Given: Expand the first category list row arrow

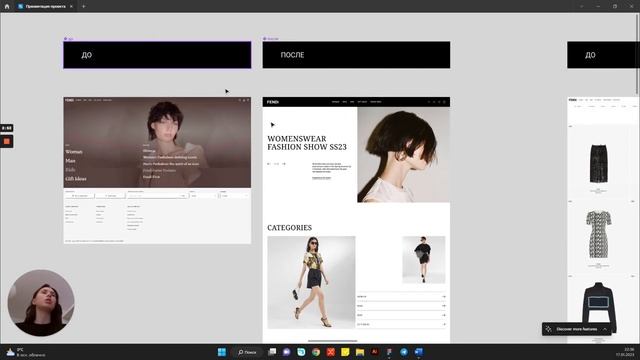Looking at the screenshot, I should pyautogui.click(x=444, y=297).
